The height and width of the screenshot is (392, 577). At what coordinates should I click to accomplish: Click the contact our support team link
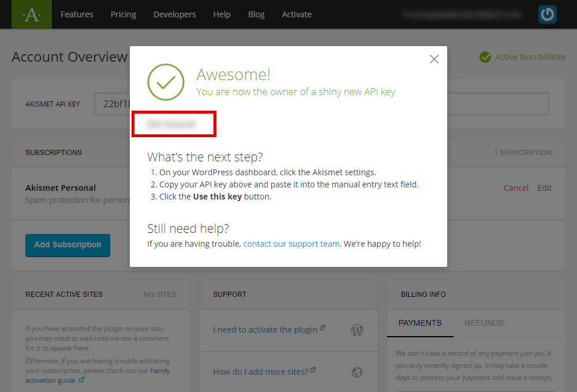291,244
